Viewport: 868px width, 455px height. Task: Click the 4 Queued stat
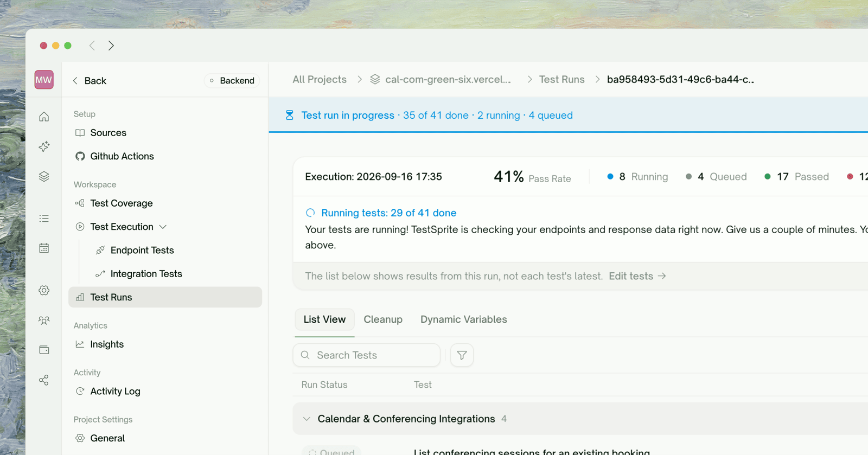[716, 177]
